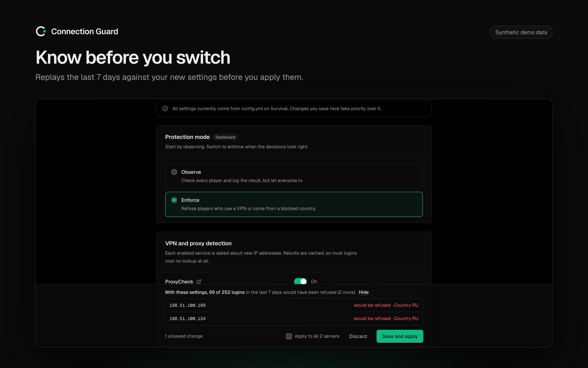Image resolution: width=588 pixels, height=368 pixels.
Task: Click the 'On' label beside ProxyCheck toggle
Action: tap(314, 281)
